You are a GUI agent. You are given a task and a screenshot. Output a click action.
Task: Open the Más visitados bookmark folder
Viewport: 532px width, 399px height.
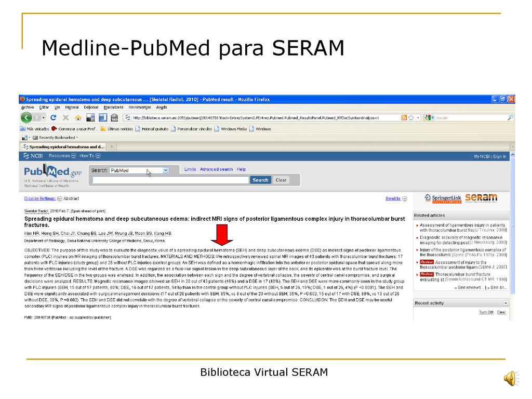point(34,129)
